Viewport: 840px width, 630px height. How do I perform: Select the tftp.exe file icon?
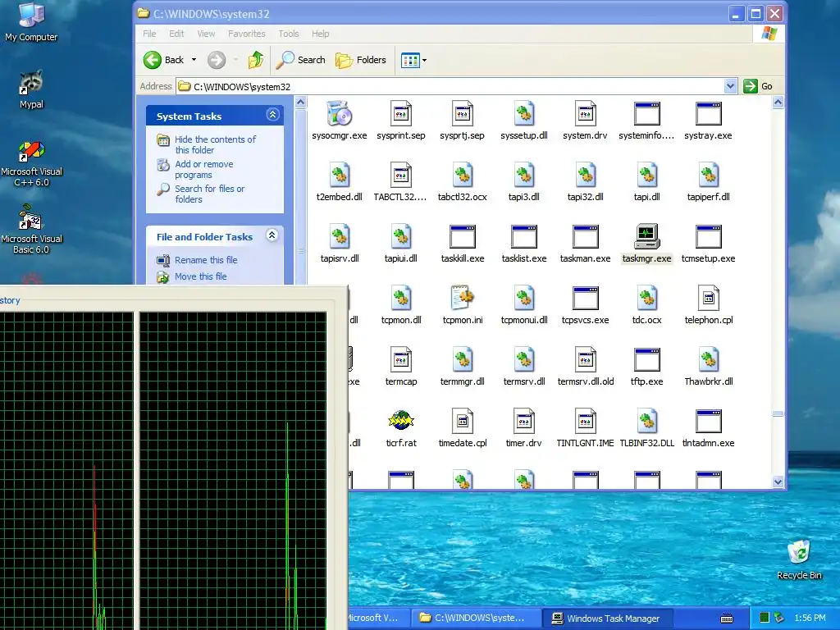[646, 359]
